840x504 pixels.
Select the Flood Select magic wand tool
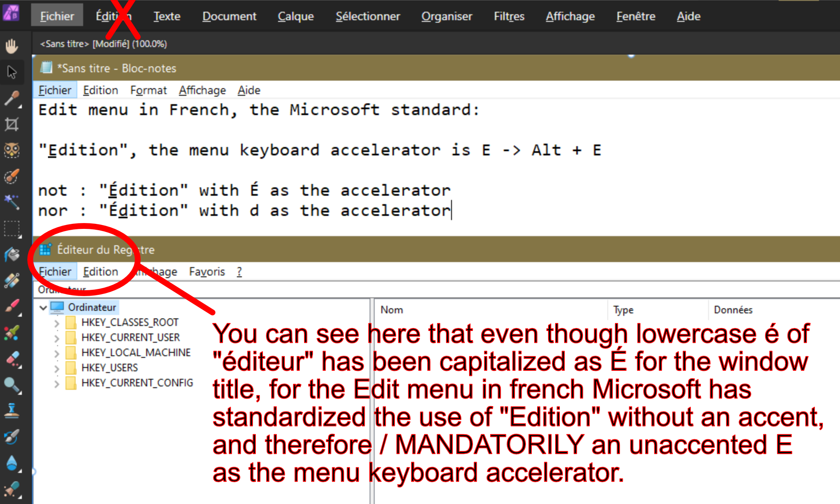coord(12,202)
